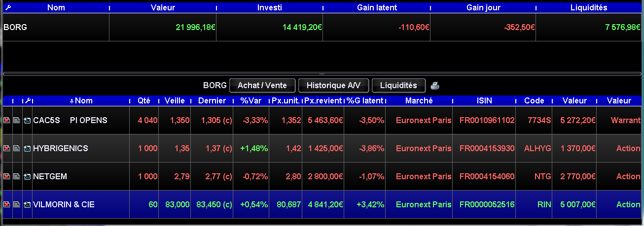The image size is (644, 226).
Task: Open the document icon for NETGEM
Action: pos(17,177)
